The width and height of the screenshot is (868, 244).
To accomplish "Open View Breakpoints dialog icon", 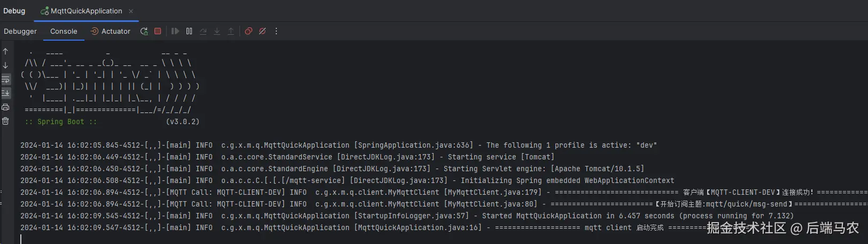I will click(x=249, y=32).
